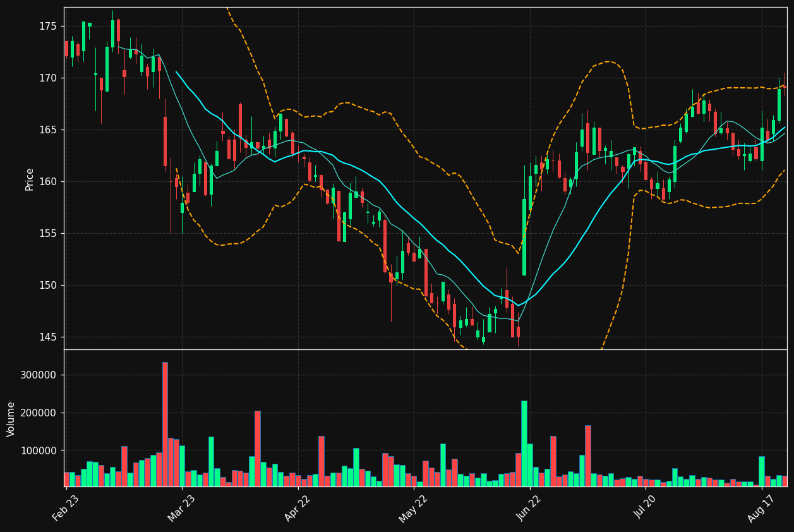Select the 150 price tick label

point(47,285)
